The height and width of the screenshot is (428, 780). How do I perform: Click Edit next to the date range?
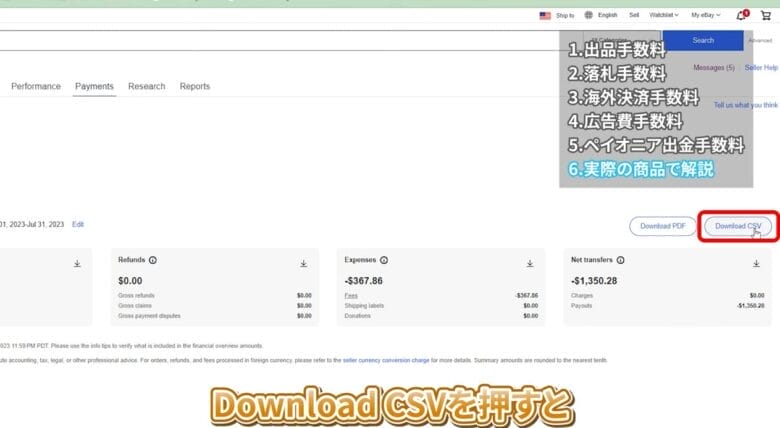pyautogui.click(x=78, y=225)
